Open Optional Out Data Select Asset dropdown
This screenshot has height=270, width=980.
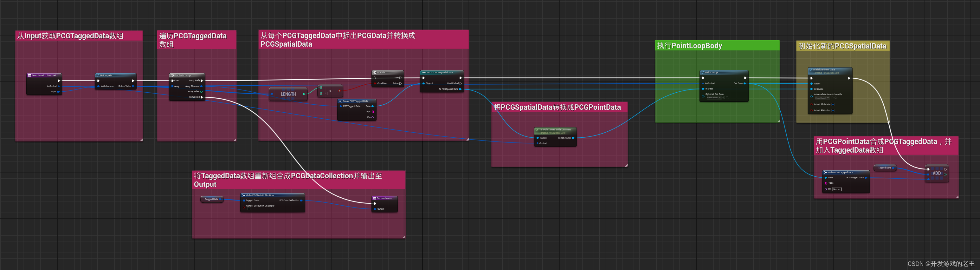[714, 97]
